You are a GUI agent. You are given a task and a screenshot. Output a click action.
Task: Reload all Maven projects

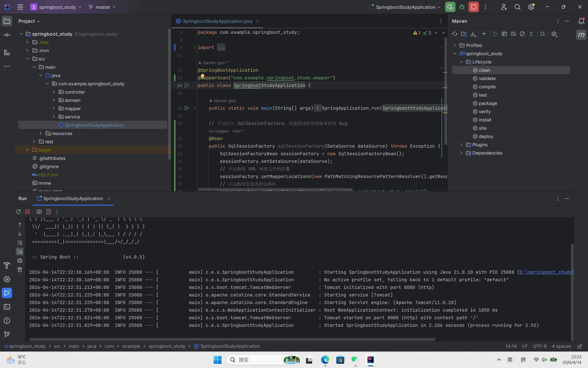455,34
